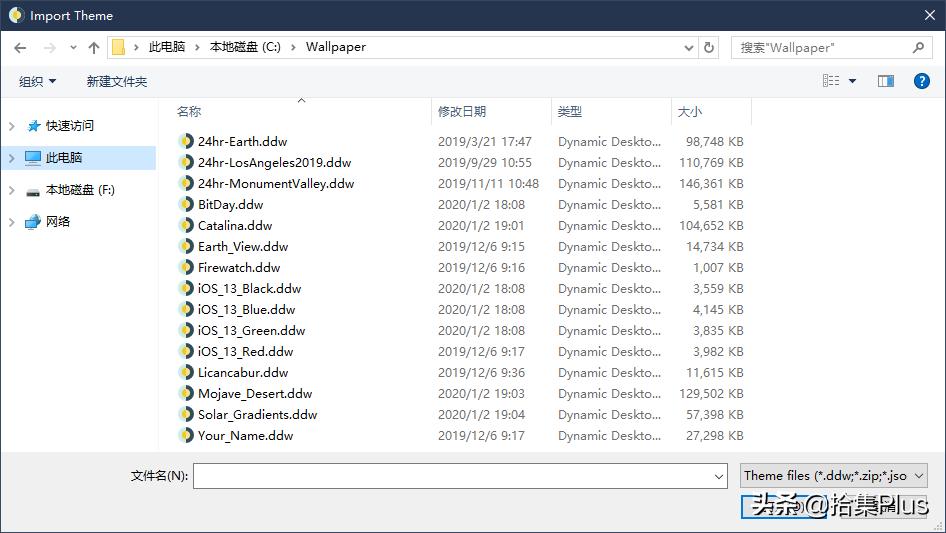Open the 组织 menu
Viewport: 946px width, 533px height.
(x=37, y=81)
